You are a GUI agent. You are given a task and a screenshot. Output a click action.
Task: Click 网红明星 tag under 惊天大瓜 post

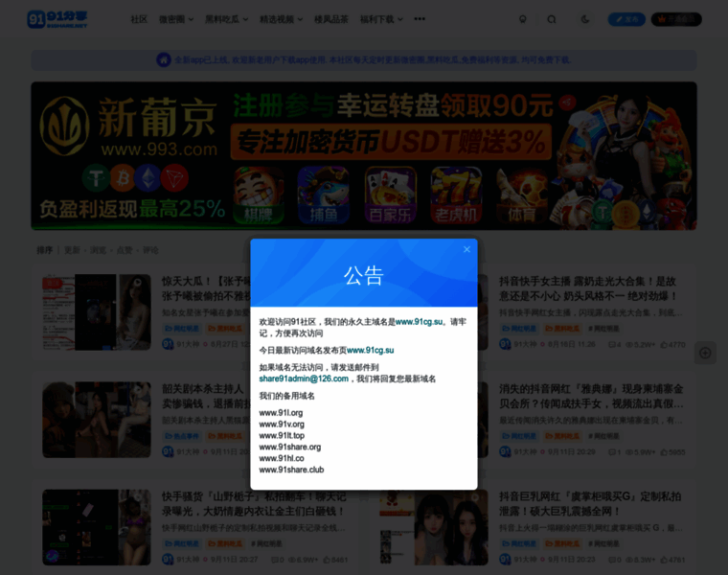coord(182,329)
